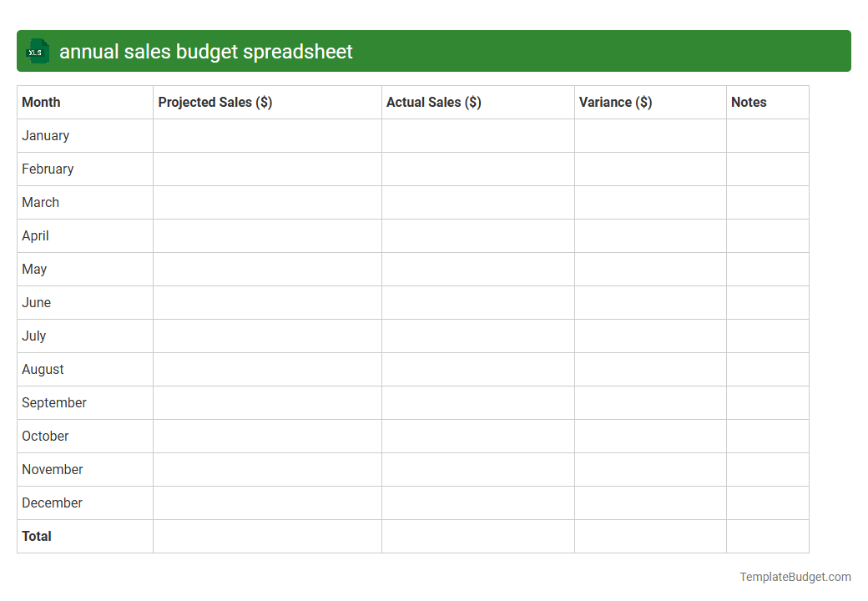Click the Notes cell for September

tap(767, 402)
